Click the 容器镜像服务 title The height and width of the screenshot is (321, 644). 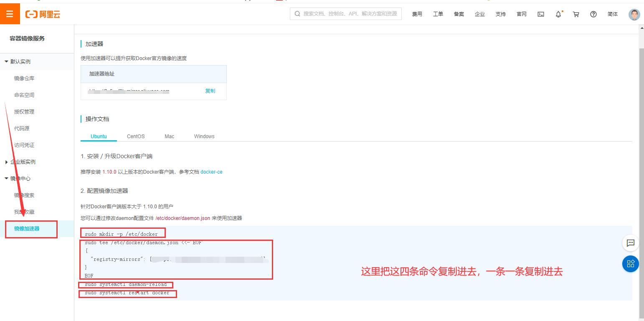(x=27, y=38)
